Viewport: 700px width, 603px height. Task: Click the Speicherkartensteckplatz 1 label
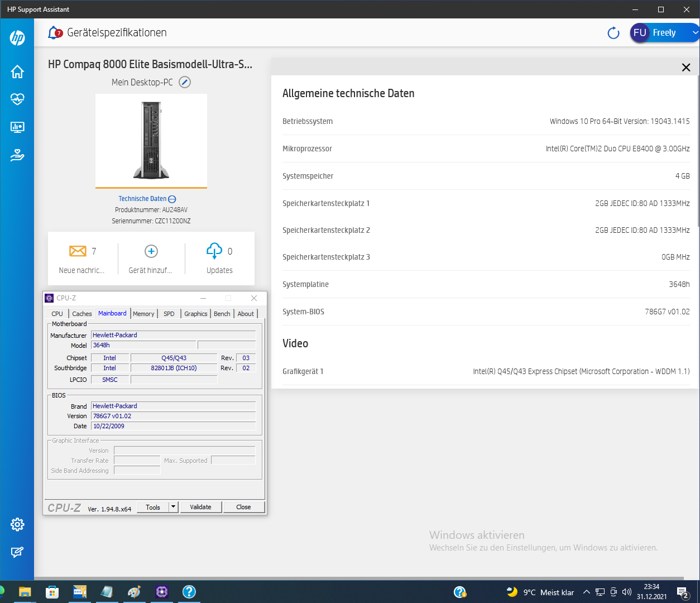tap(326, 203)
